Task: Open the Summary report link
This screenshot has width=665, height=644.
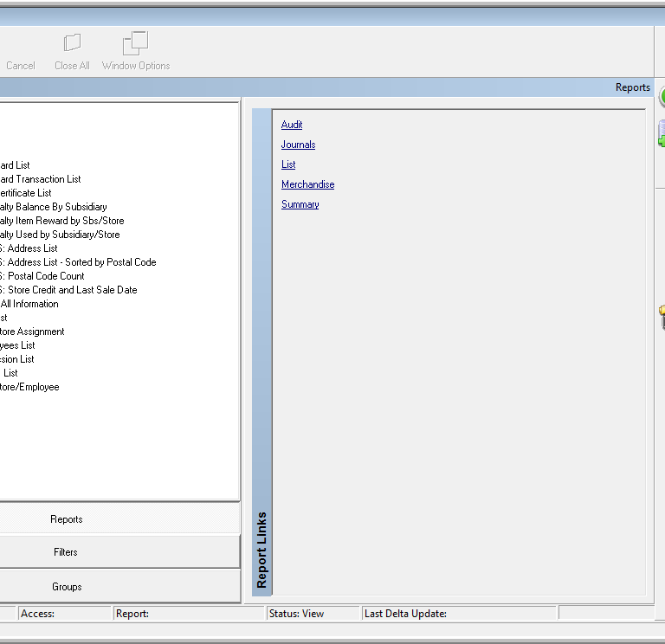Action: pyautogui.click(x=300, y=204)
